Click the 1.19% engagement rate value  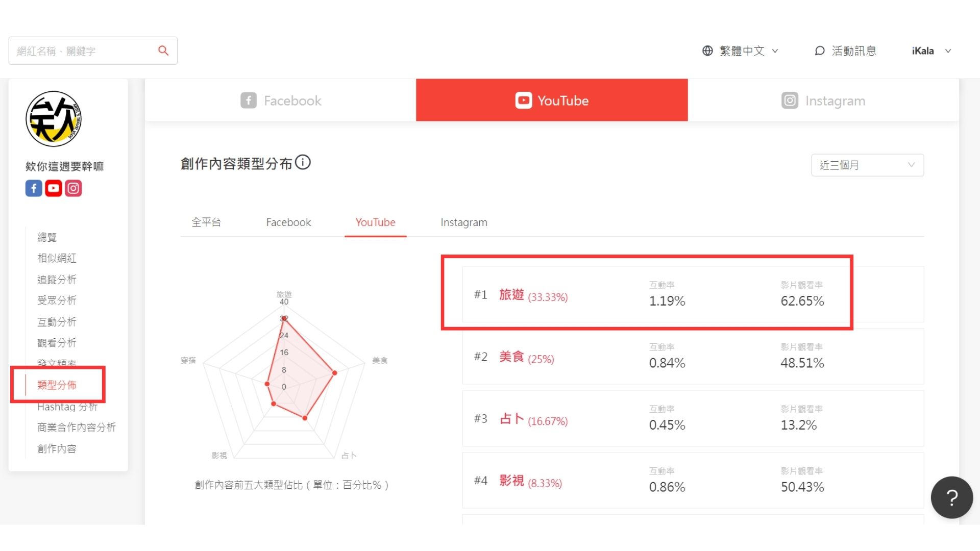coord(667,301)
